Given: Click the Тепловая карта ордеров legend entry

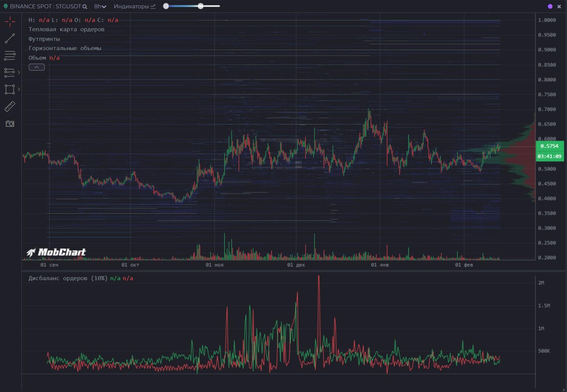Looking at the screenshot, I should [x=66, y=29].
